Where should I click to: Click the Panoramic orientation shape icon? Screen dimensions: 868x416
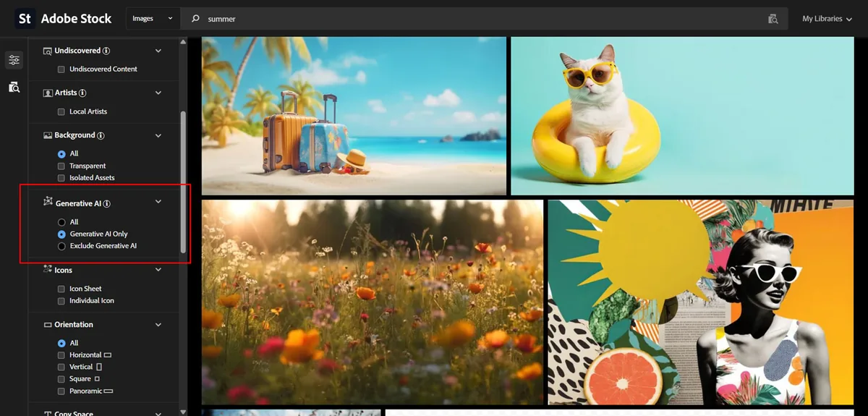109,391
